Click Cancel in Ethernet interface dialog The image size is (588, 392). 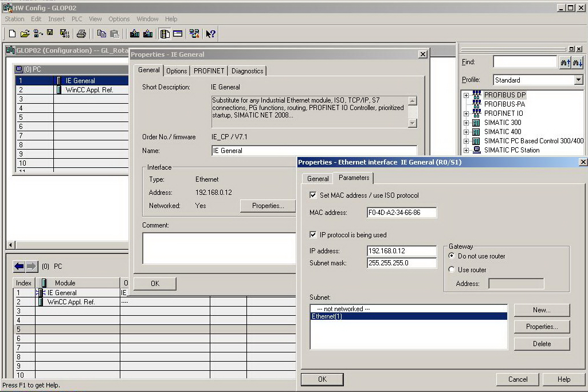pyautogui.click(x=518, y=379)
